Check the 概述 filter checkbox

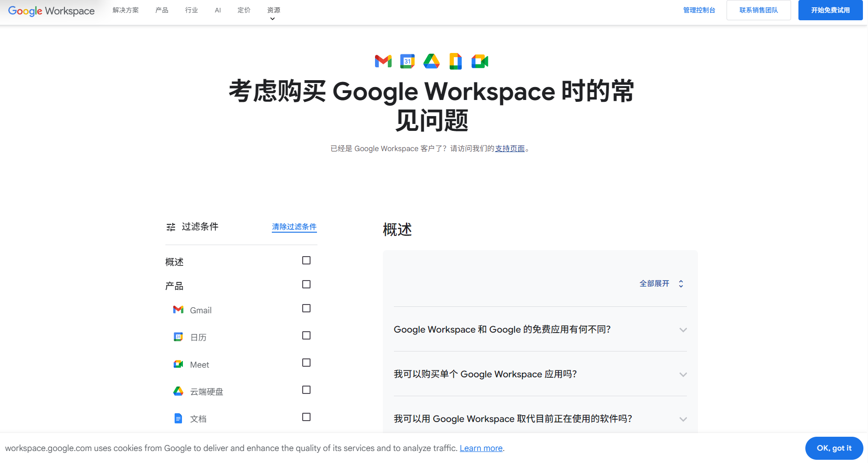point(306,260)
